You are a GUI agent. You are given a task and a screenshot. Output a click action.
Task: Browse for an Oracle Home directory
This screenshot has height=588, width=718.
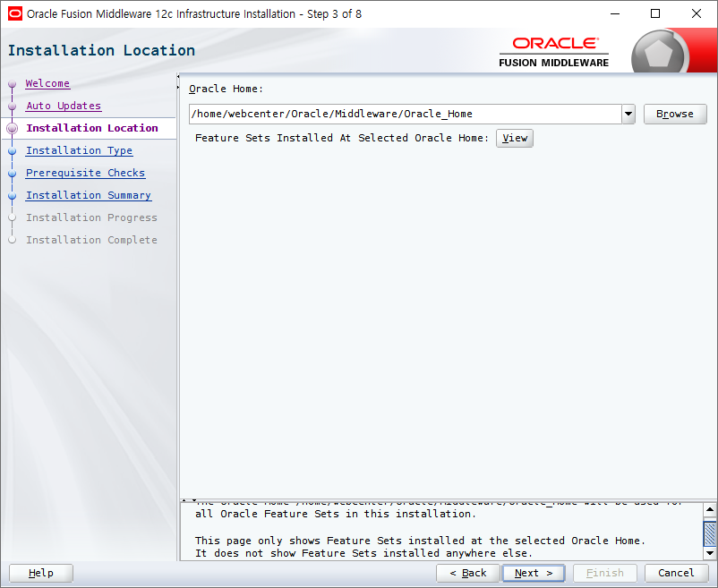click(x=675, y=114)
